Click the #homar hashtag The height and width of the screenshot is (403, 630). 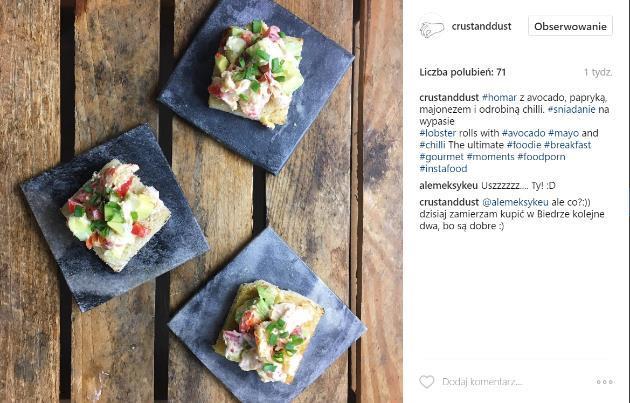point(499,98)
